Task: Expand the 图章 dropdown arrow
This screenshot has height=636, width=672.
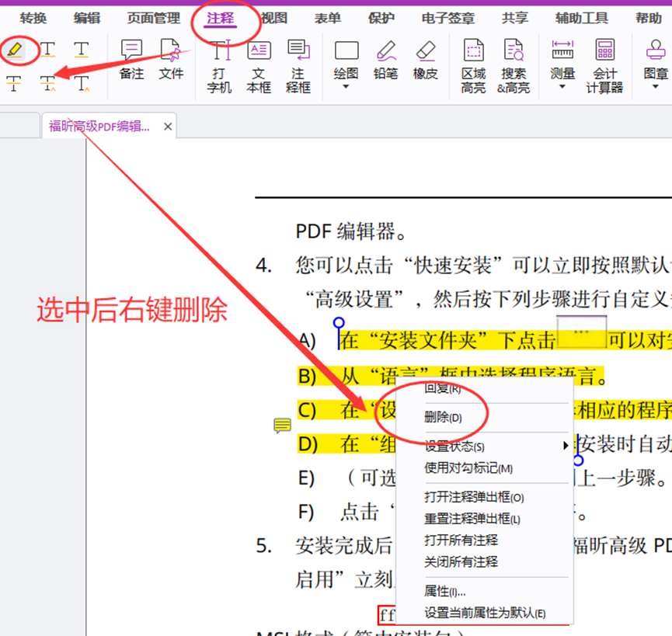Action: [x=656, y=87]
